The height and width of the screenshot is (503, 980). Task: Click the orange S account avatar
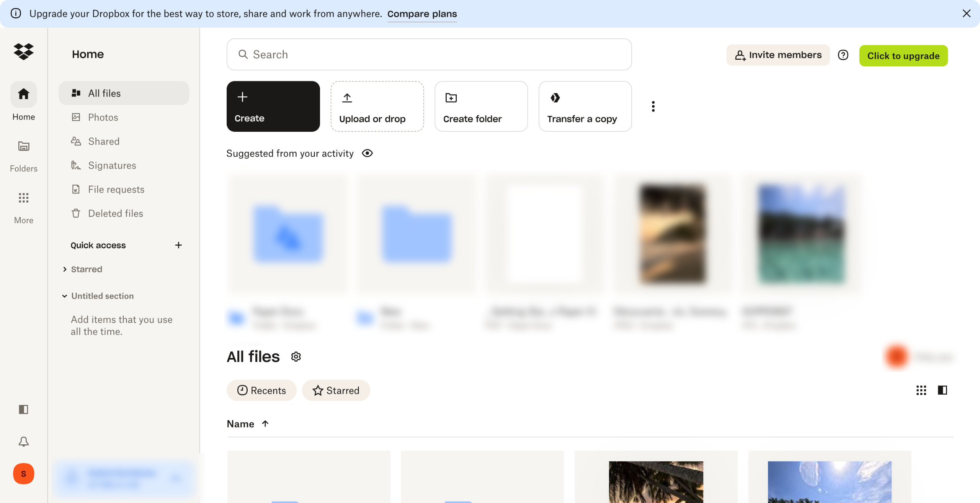(x=23, y=474)
